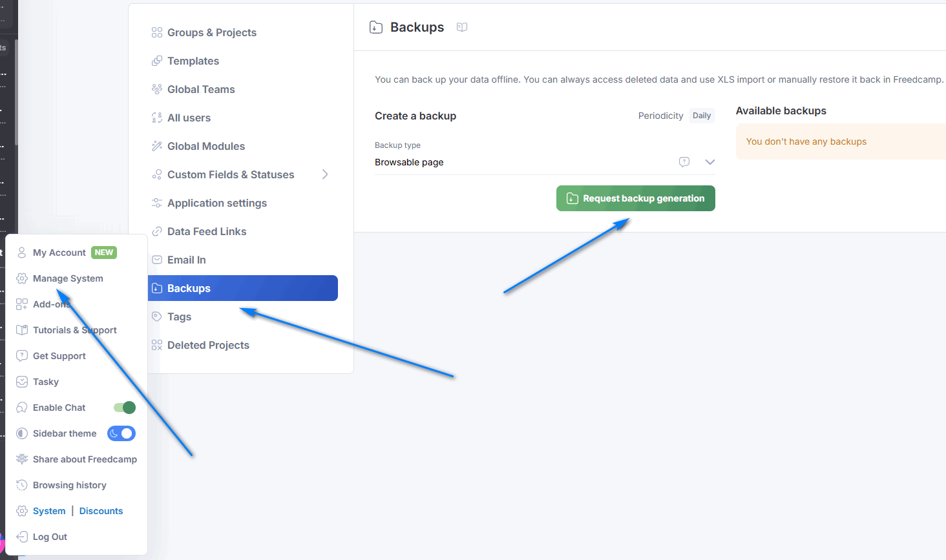Viewport: 946px width, 560px height.
Task: Open the Backups documentation book icon
Action: 461,27
